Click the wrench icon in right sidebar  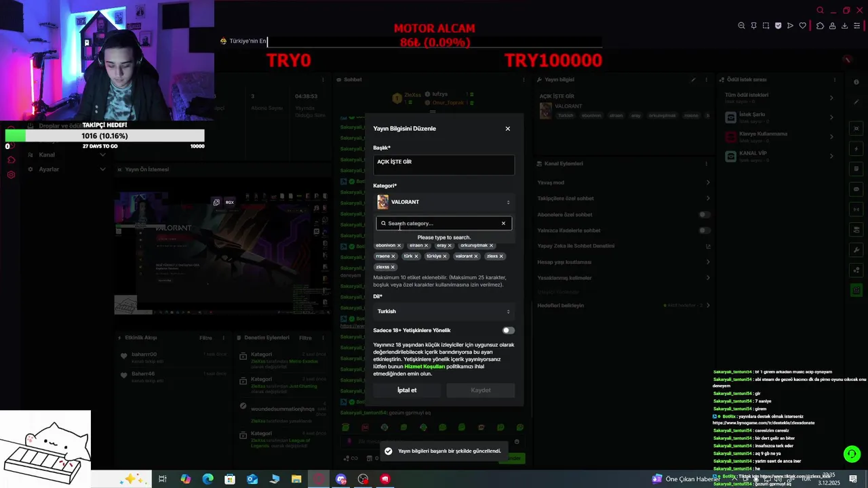pyautogui.click(x=856, y=250)
